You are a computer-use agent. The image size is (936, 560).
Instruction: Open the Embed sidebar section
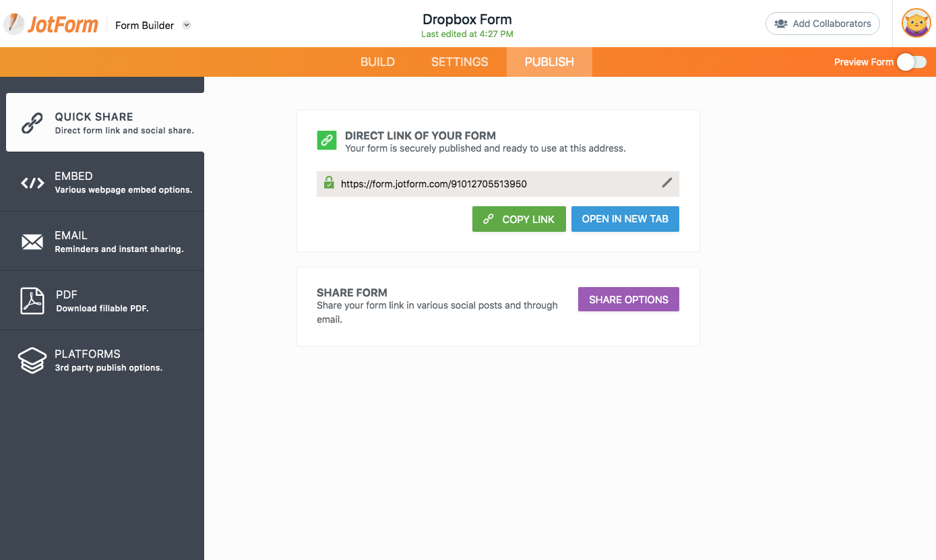click(x=102, y=182)
